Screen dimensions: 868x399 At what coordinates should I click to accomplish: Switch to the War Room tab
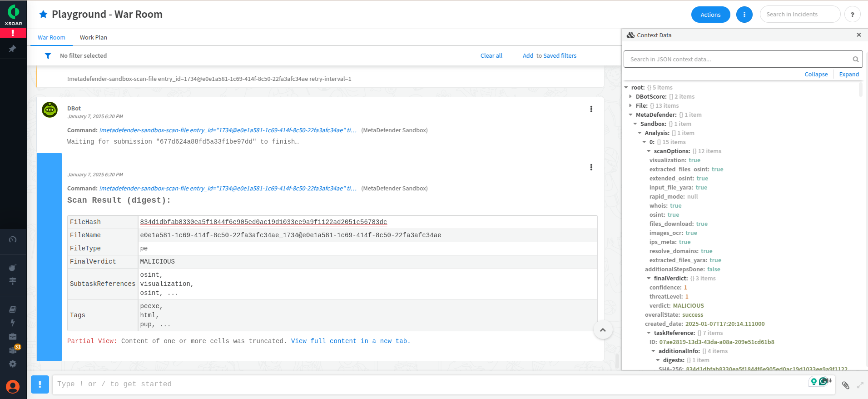click(x=51, y=38)
